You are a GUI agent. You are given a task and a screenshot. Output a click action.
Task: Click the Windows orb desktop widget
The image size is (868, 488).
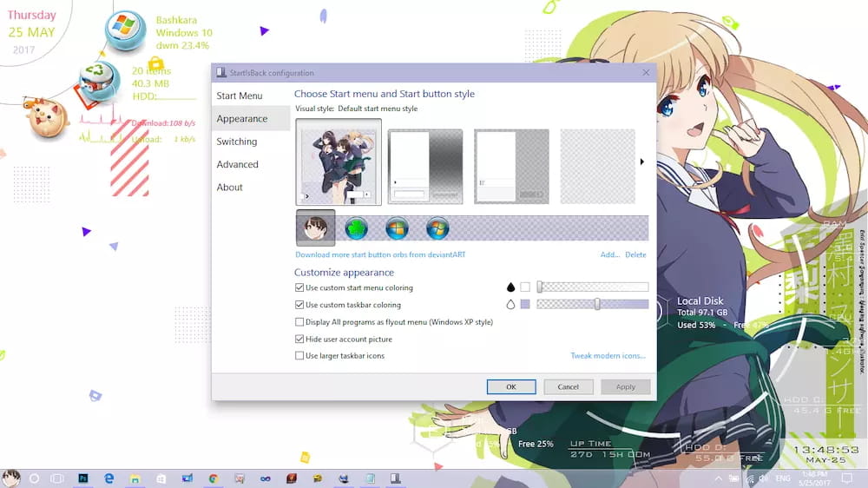pyautogui.click(x=125, y=31)
